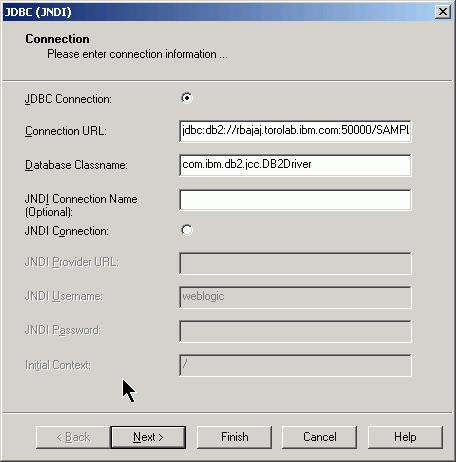Cancel the JDBC connection dialog
The image size is (456, 462).
pos(319,437)
